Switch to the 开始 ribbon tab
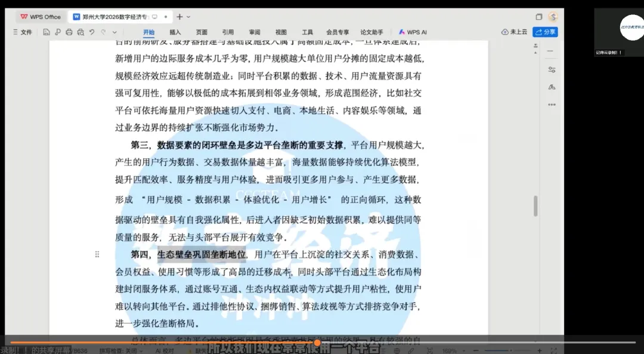Screen dimensions: 644x354 pyautogui.click(x=148, y=32)
